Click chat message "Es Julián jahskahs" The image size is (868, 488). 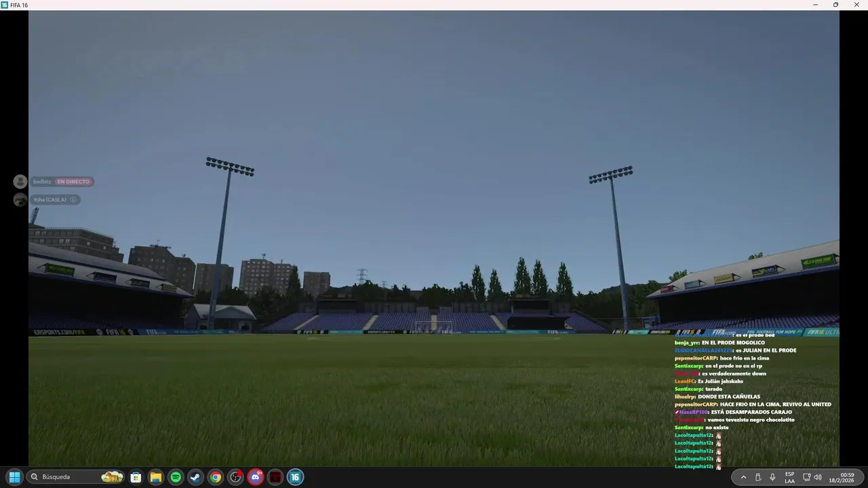pos(720,382)
